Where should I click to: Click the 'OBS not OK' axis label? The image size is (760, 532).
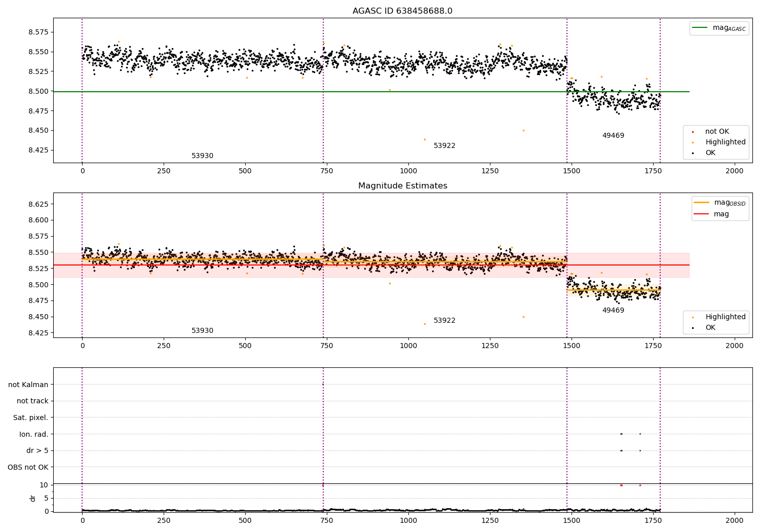tap(28, 467)
